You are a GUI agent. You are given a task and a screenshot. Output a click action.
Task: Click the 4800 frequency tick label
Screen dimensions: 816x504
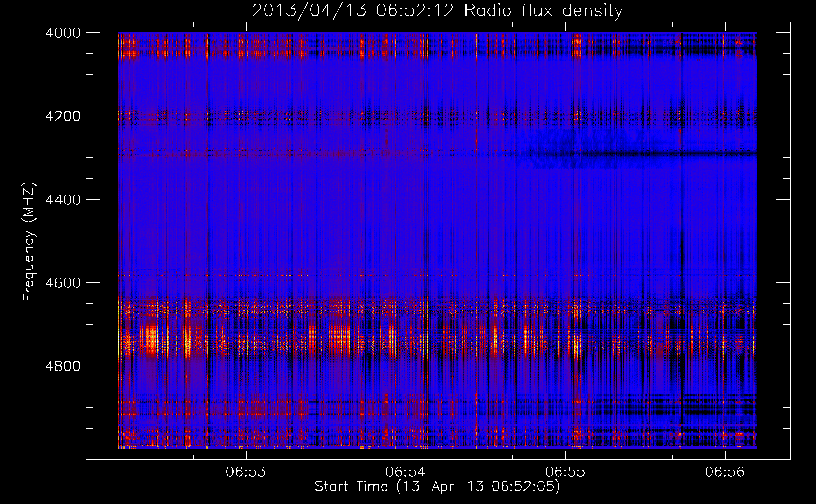pos(63,366)
